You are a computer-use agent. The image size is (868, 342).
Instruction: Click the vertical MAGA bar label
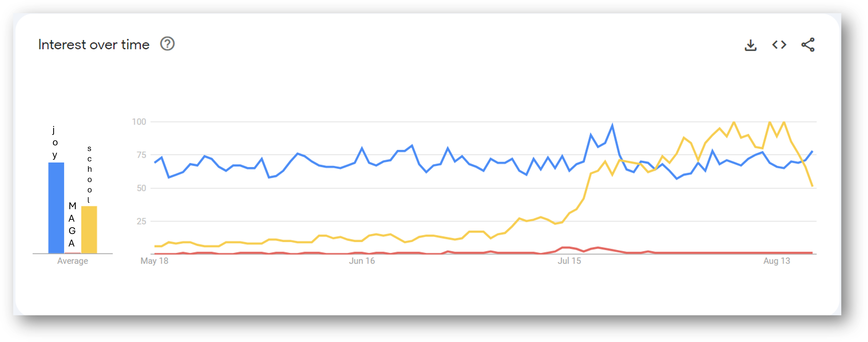tap(72, 224)
